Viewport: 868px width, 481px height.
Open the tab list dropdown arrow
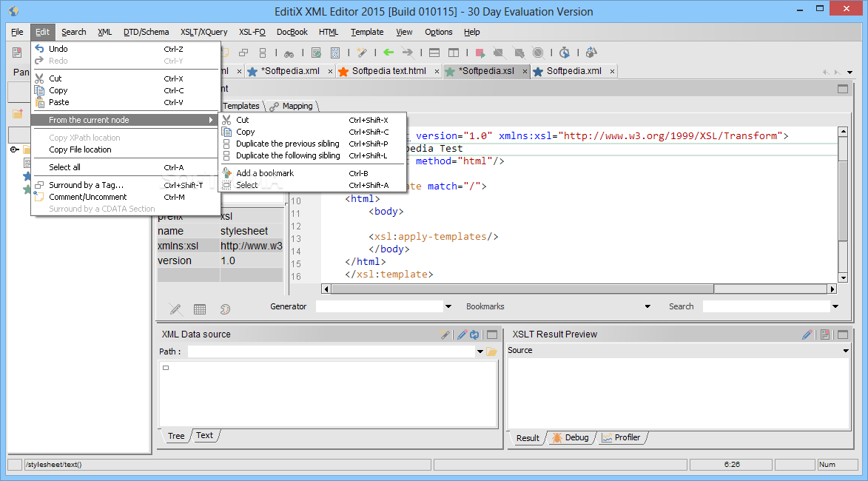pyautogui.click(x=850, y=72)
